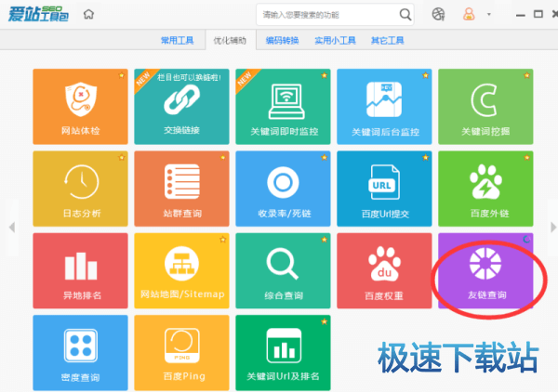Click the search magnifier icon
This screenshot has height=392, width=558.
click(x=405, y=15)
